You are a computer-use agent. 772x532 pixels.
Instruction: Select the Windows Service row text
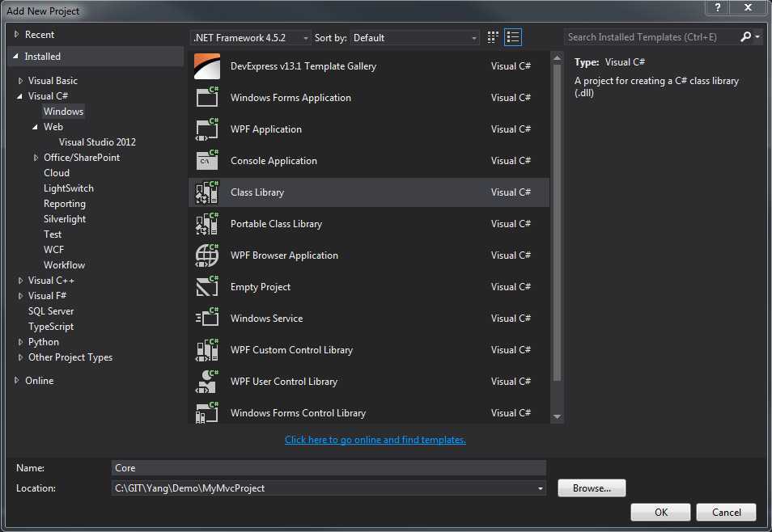coord(266,319)
